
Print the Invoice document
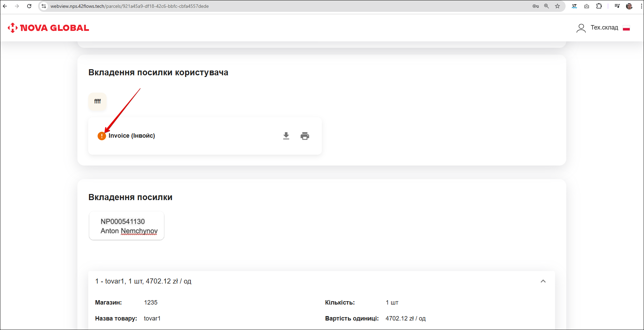coord(305,136)
